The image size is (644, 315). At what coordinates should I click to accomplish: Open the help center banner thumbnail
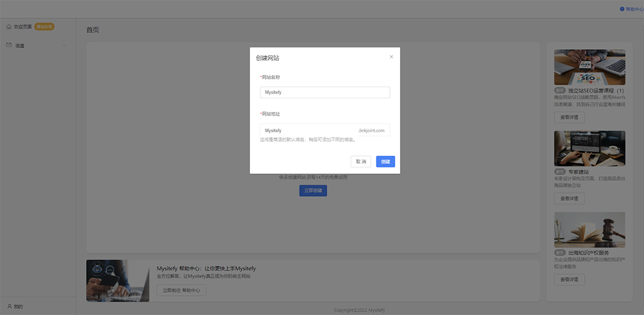(x=118, y=281)
